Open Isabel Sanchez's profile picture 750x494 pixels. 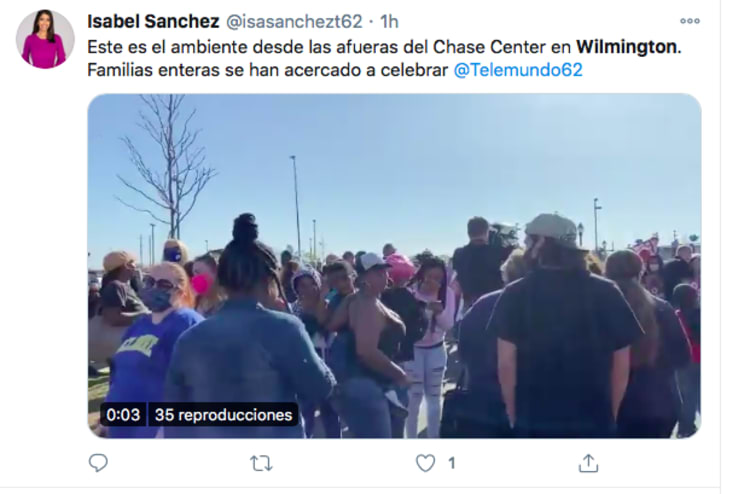pos(45,39)
